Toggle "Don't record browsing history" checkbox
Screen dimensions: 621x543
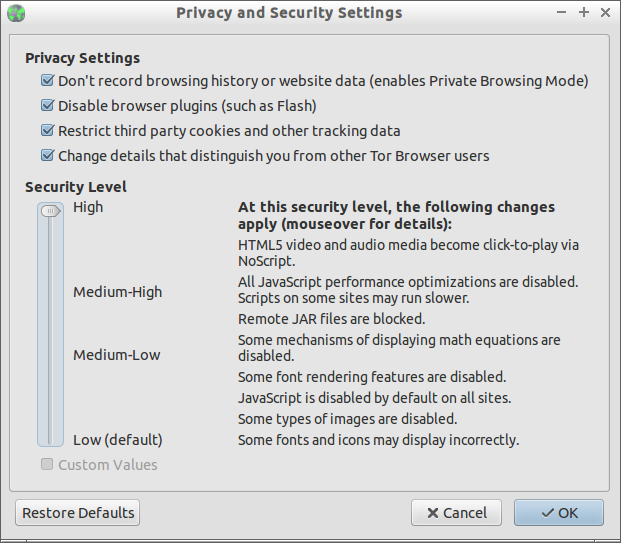[47, 81]
